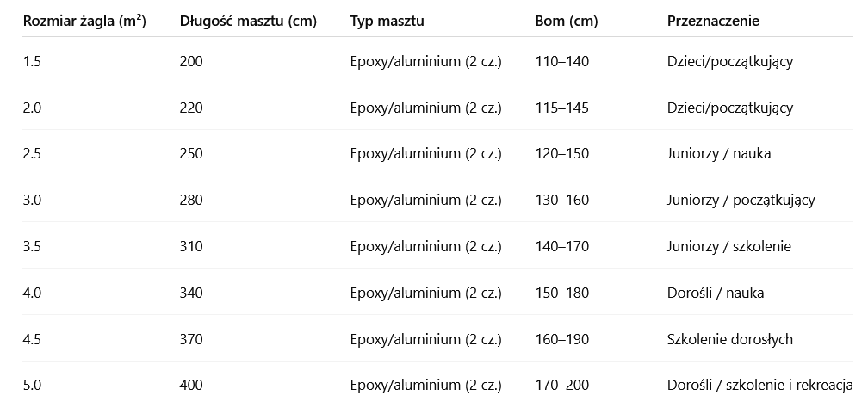The image size is (868, 408).
Task: Click boom range 150–180 cell
Action: tap(561, 293)
